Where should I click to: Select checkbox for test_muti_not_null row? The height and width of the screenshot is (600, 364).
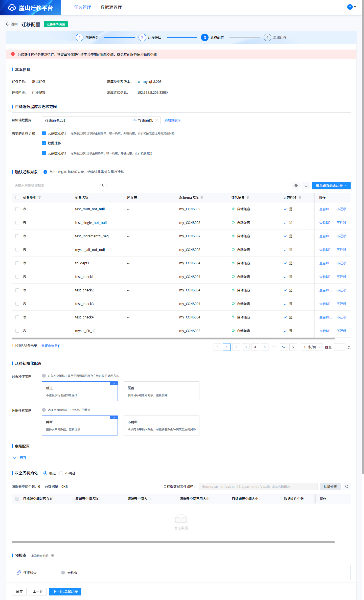tap(17, 209)
